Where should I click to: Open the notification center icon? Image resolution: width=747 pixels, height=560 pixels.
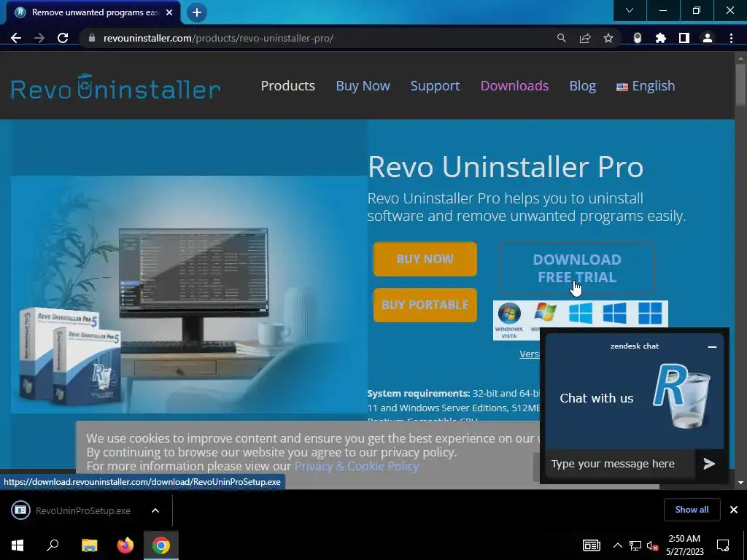(723, 545)
